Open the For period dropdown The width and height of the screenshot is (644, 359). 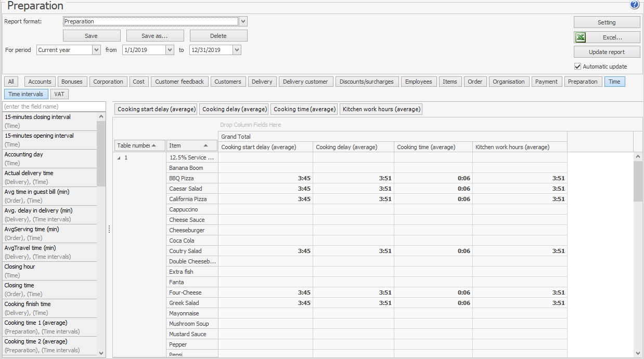click(96, 50)
